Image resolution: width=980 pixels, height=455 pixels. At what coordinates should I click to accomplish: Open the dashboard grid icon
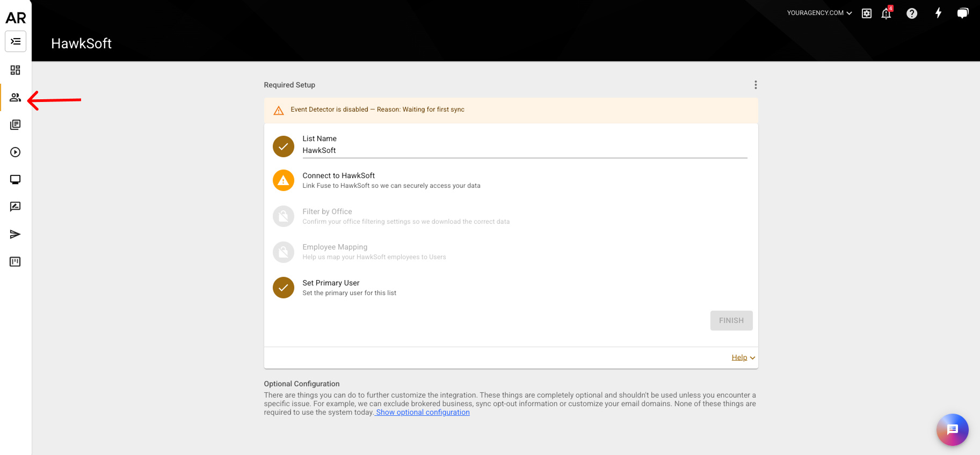[x=16, y=70]
